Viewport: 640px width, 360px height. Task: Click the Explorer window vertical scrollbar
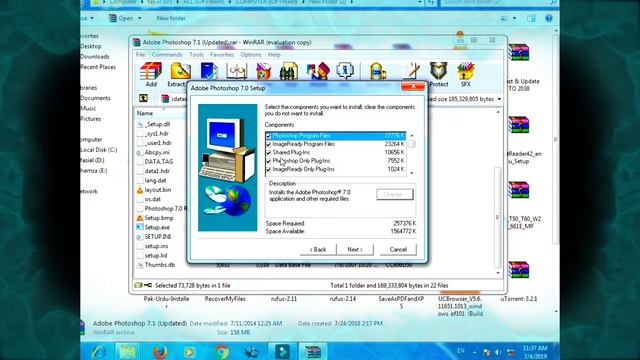coord(556,139)
